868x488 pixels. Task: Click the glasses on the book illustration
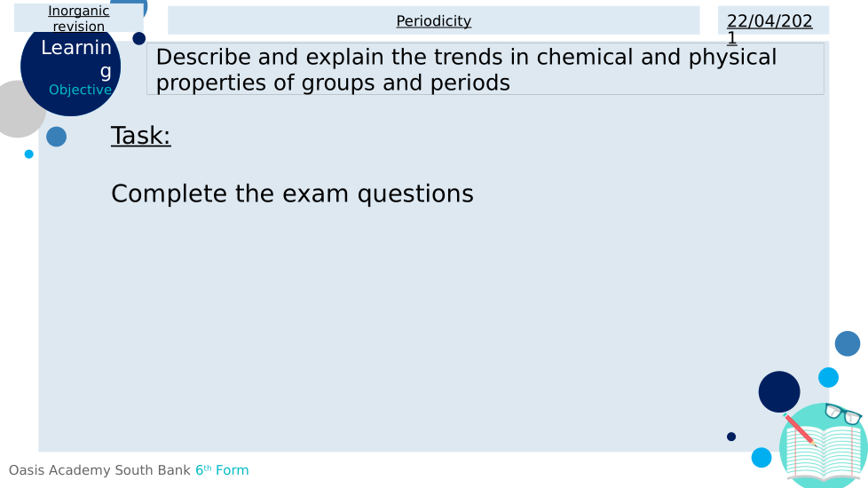pyautogui.click(x=842, y=413)
